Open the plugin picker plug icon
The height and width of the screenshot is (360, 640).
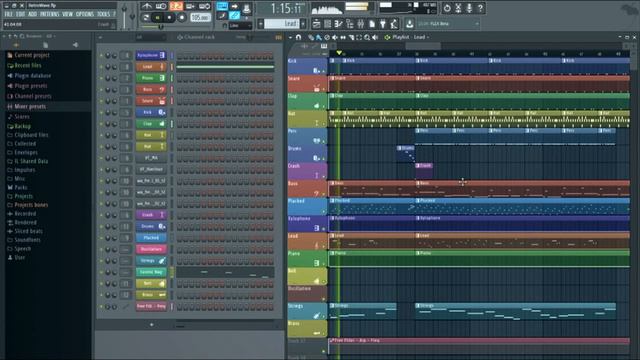[x=382, y=24]
